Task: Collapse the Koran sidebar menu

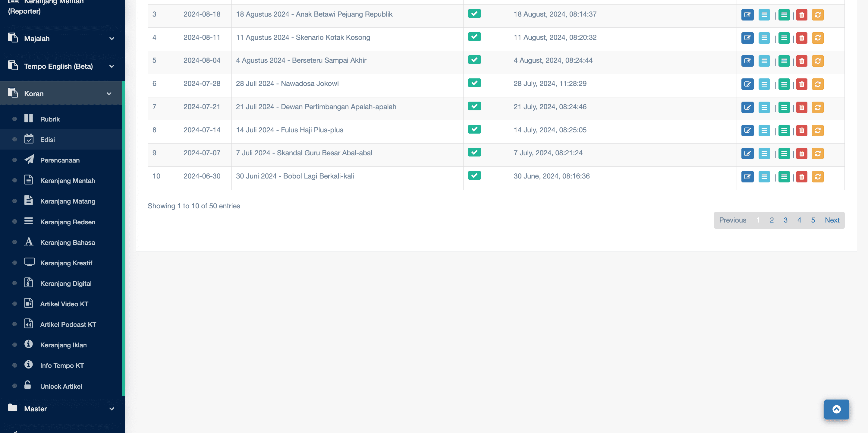Action: point(61,93)
